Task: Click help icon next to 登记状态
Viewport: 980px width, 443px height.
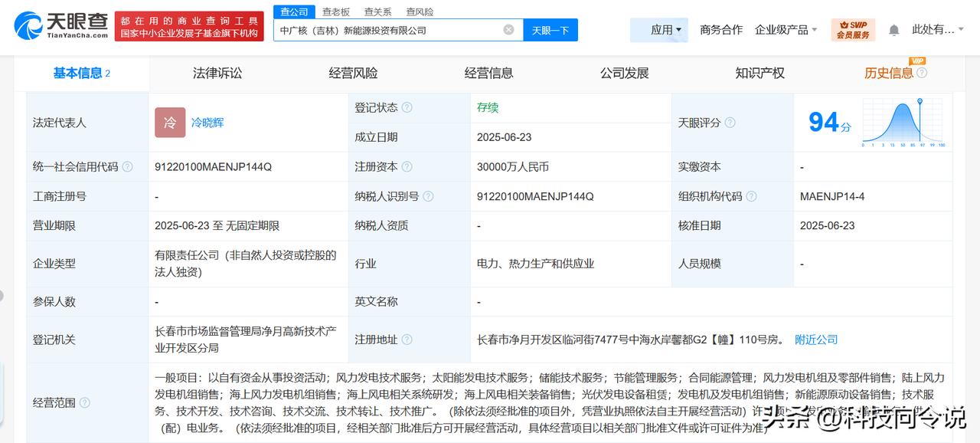Action: pos(407,107)
